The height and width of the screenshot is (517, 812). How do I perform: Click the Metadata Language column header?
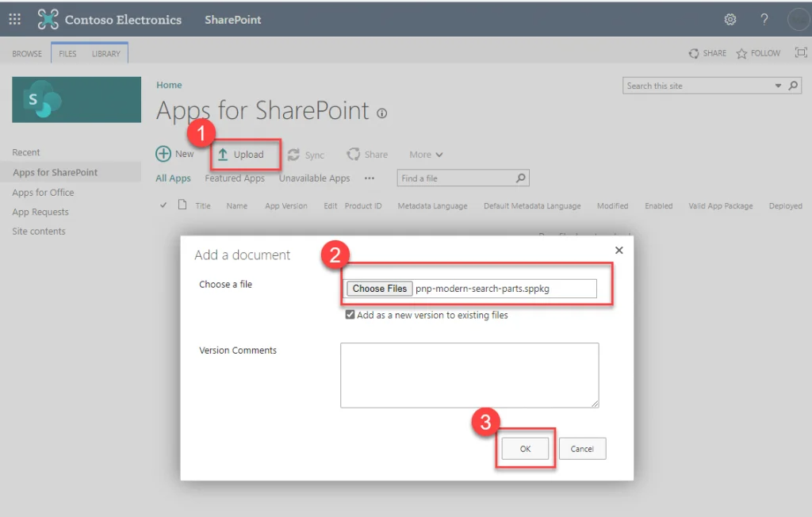(x=432, y=205)
